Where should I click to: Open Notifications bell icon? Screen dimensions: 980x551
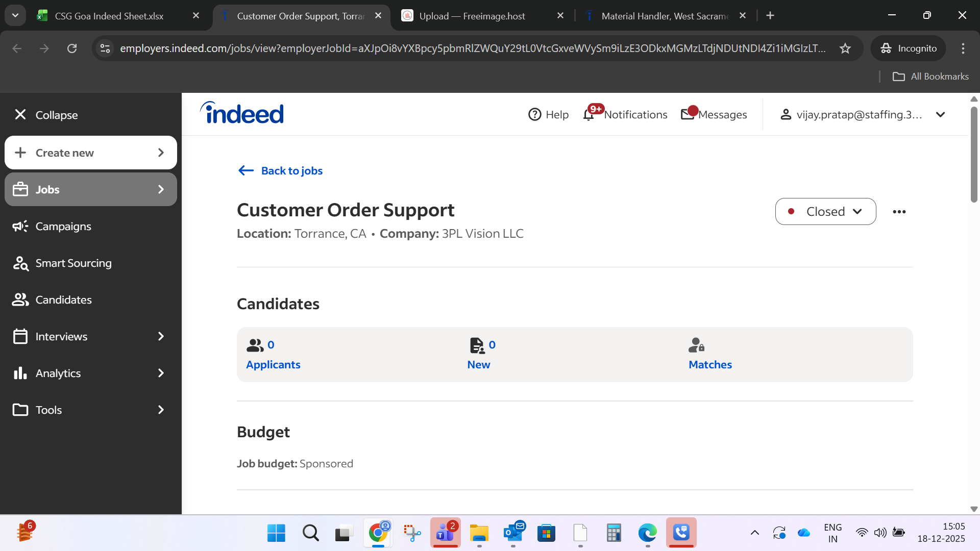tap(589, 115)
